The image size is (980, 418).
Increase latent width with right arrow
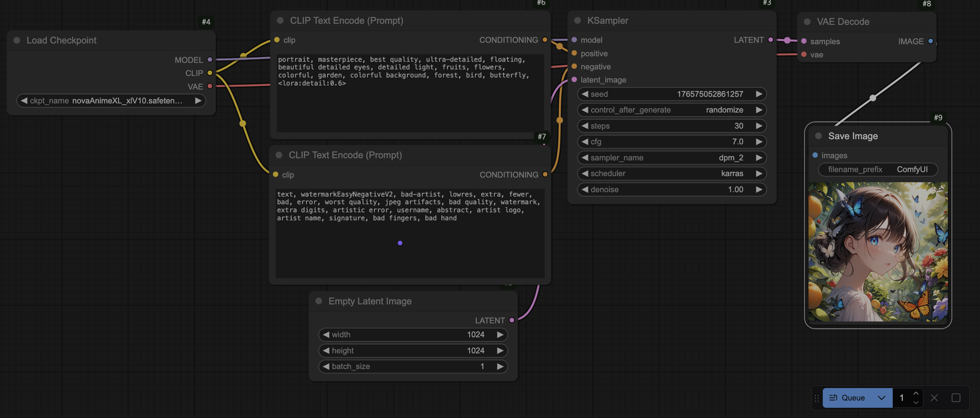(500, 334)
